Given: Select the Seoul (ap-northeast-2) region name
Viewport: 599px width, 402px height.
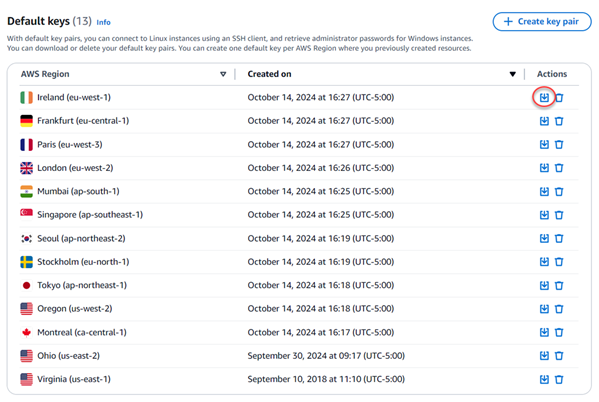Looking at the screenshot, I should pos(81,238).
